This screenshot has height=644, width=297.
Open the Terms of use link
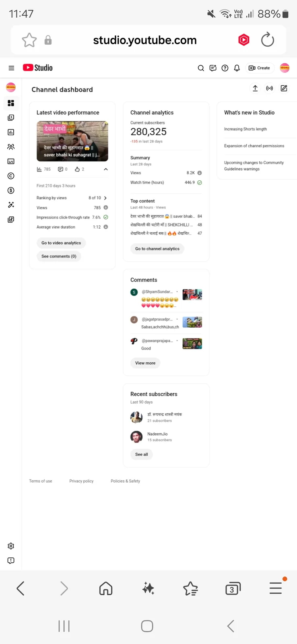(41, 481)
